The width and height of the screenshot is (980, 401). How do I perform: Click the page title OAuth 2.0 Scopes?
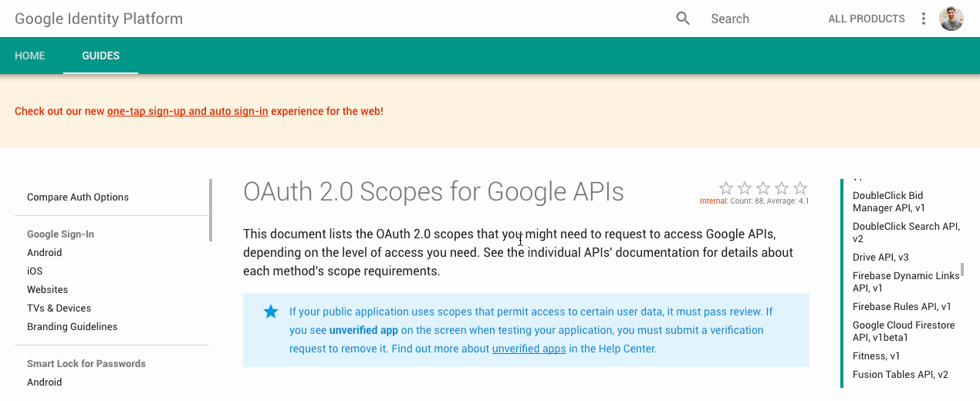pyautogui.click(x=433, y=191)
